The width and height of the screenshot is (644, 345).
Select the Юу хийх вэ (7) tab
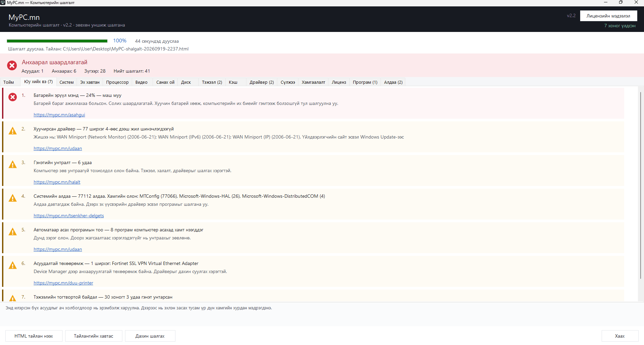pyautogui.click(x=38, y=82)
